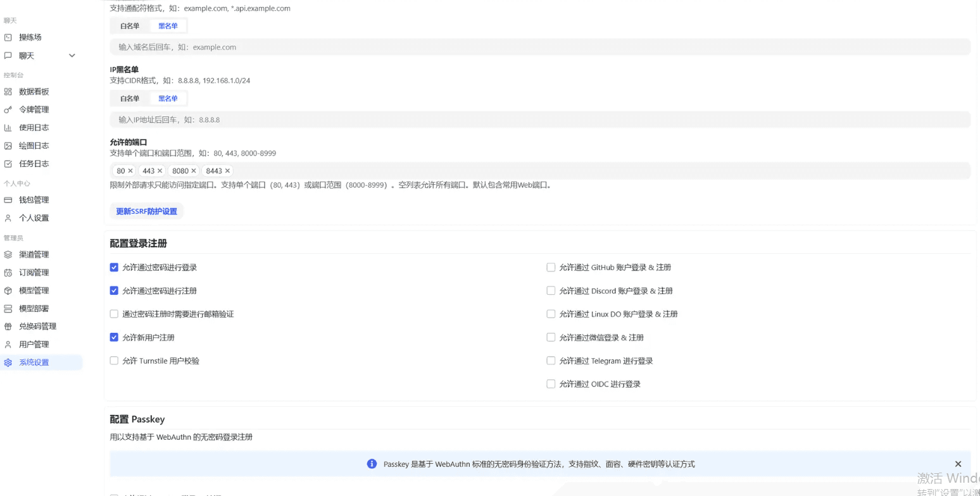Click the 操练场 sidebar icon
Image resolution: width=980 pixels, height=496 pixels.
pyautogui.click(x=8, y=37)
